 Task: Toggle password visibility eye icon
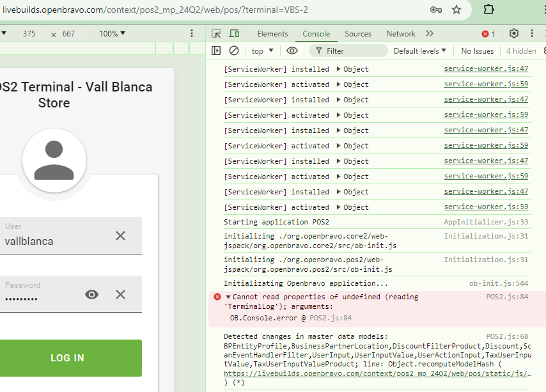coord(91,295)
